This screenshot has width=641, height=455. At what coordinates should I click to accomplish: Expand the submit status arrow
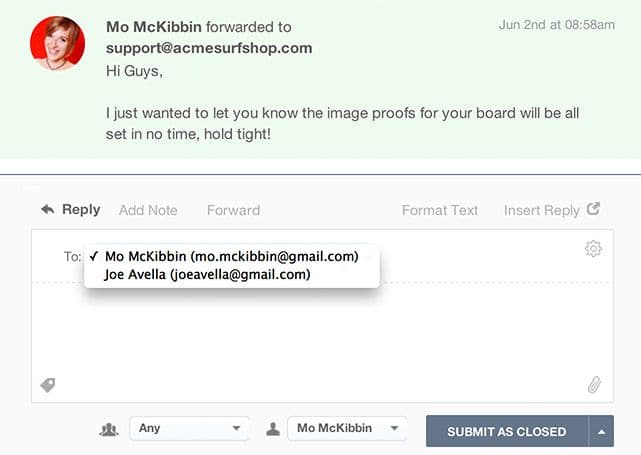pos(602,432)
